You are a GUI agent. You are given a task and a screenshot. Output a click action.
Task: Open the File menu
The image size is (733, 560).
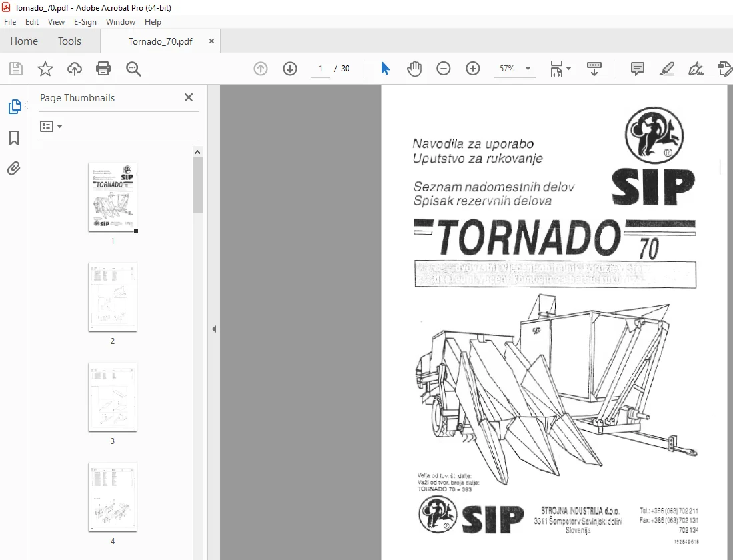pos(10,21)
